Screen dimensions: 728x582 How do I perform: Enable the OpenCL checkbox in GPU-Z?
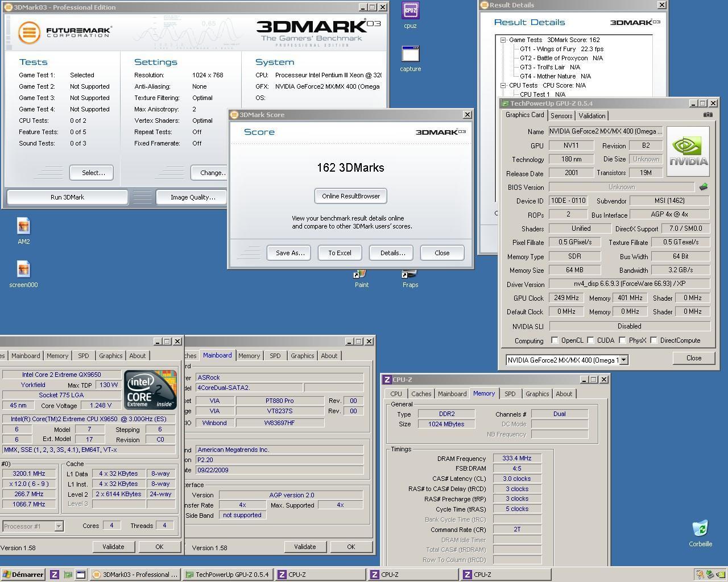tap(555, 340)
